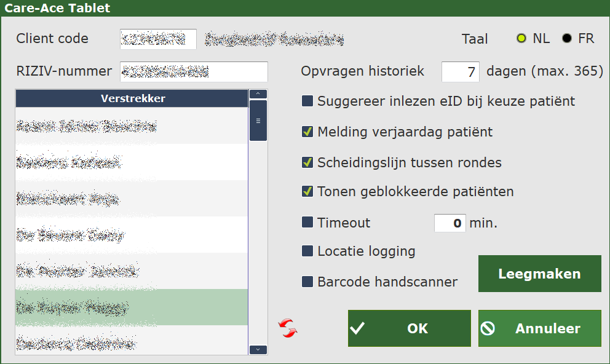Viewport: 610px width, 364px height.
Task: Click the Verstrekker list scrollbar thumb
Action: (x=258, y=121)
